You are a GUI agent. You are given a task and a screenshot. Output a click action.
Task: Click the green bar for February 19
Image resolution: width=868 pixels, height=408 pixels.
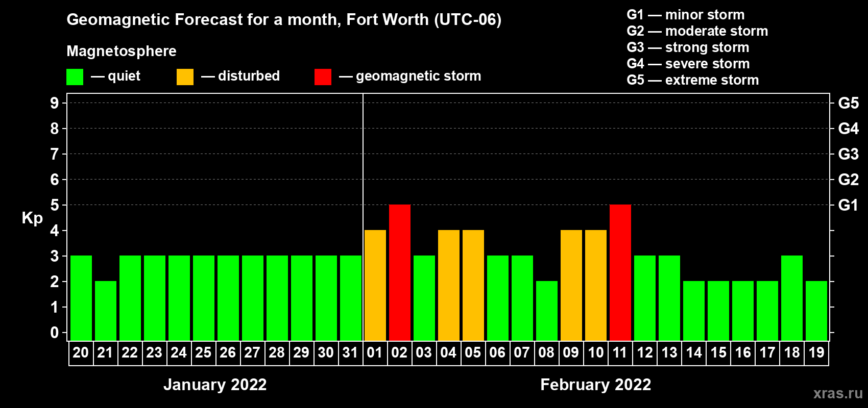point(816,311)
